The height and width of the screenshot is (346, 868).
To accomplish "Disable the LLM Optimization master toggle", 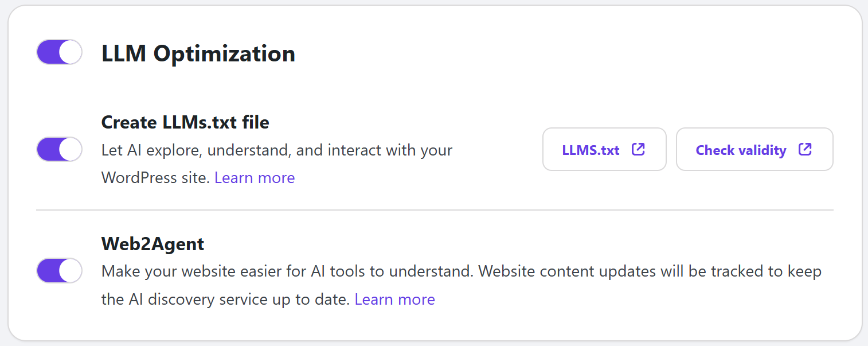I will point(59,52).
